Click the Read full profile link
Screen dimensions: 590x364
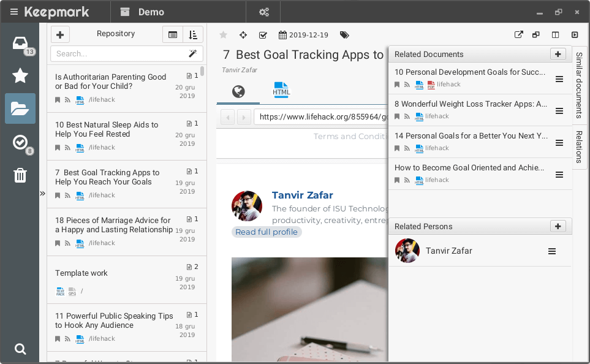(x=267, y=232)
